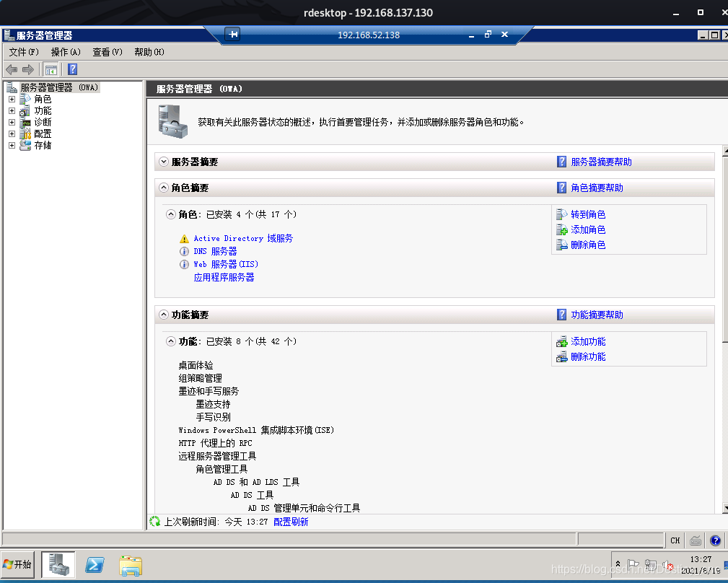This screenshot has height=583, width=728.
Task: Open the 操作(A) menu
Action: pyautogui.click(x=66, y=52)
